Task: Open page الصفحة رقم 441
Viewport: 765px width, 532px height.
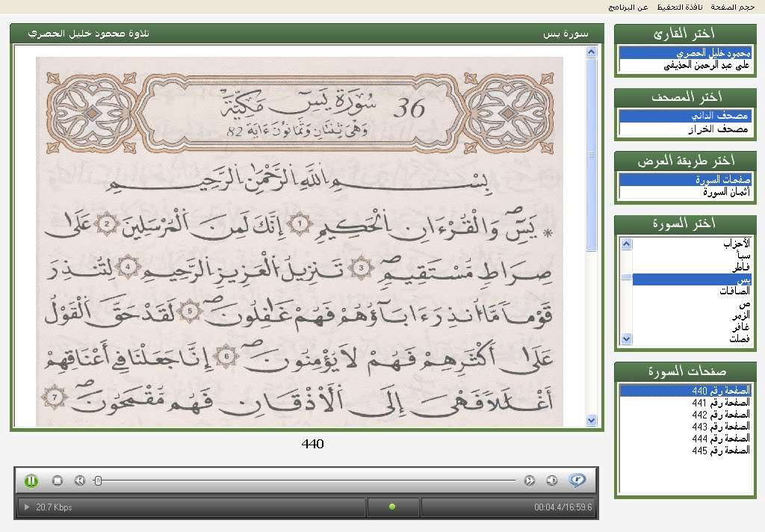Action: click(x=685, y=403)
